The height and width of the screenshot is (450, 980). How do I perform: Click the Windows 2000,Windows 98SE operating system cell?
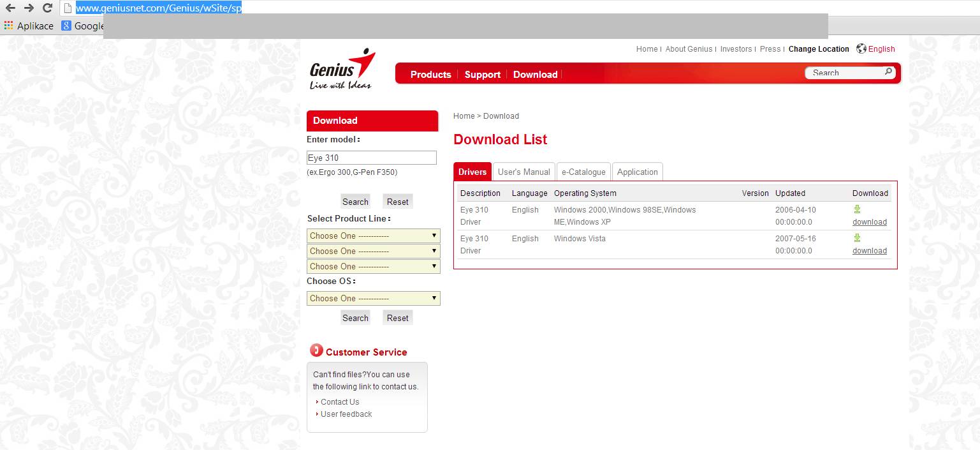point(625,216)
